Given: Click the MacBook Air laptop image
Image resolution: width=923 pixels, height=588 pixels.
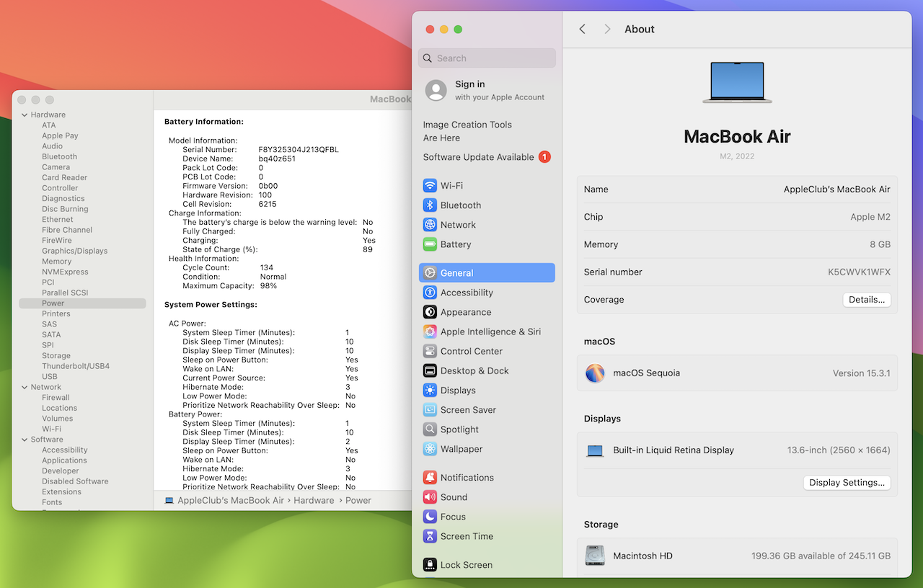Looking at the screenshot, I should [737, 82].
